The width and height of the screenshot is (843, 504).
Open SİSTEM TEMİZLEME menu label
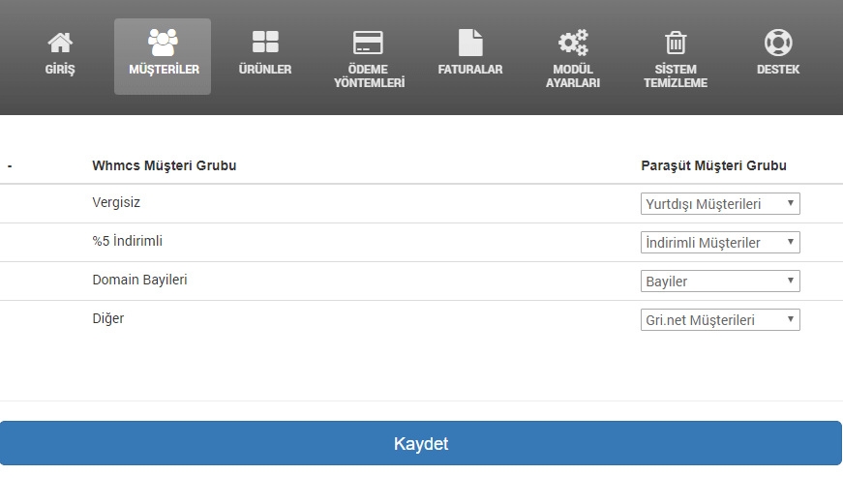[x=676, y=75]
